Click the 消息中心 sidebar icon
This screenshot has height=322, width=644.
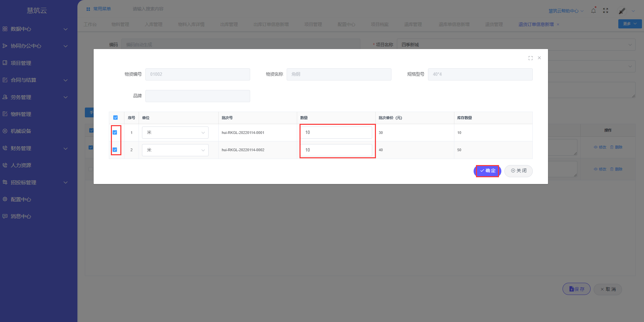pos(5,216)
